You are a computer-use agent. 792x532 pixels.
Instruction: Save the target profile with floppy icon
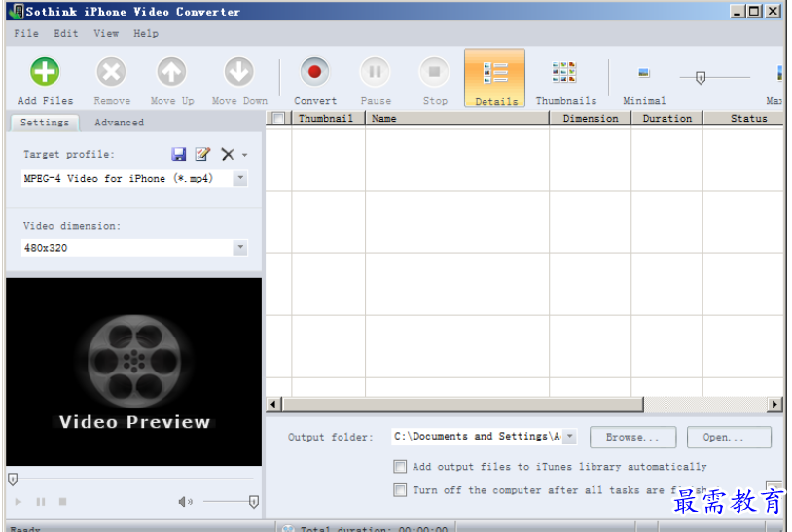click(178, 154)
